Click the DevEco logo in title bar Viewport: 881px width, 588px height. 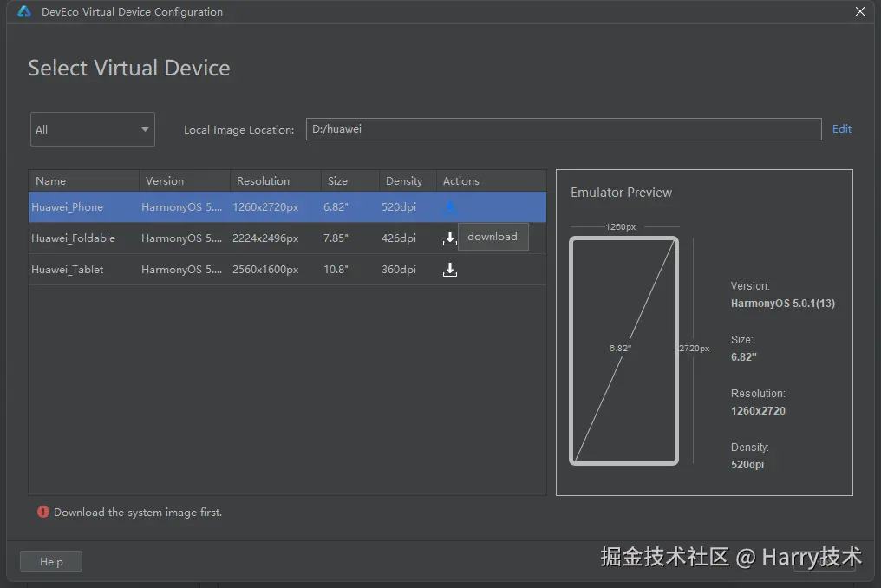point(24,11)
